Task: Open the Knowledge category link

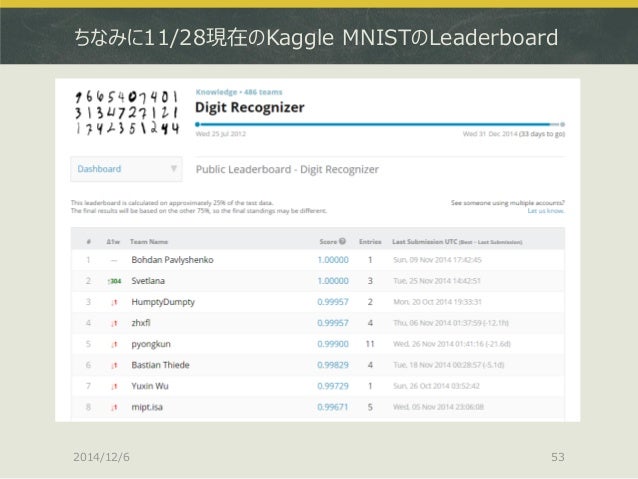Action: pos(216,92)
